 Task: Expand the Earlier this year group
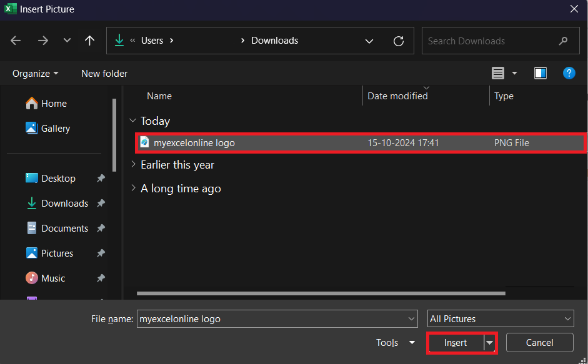click(133, 164)
